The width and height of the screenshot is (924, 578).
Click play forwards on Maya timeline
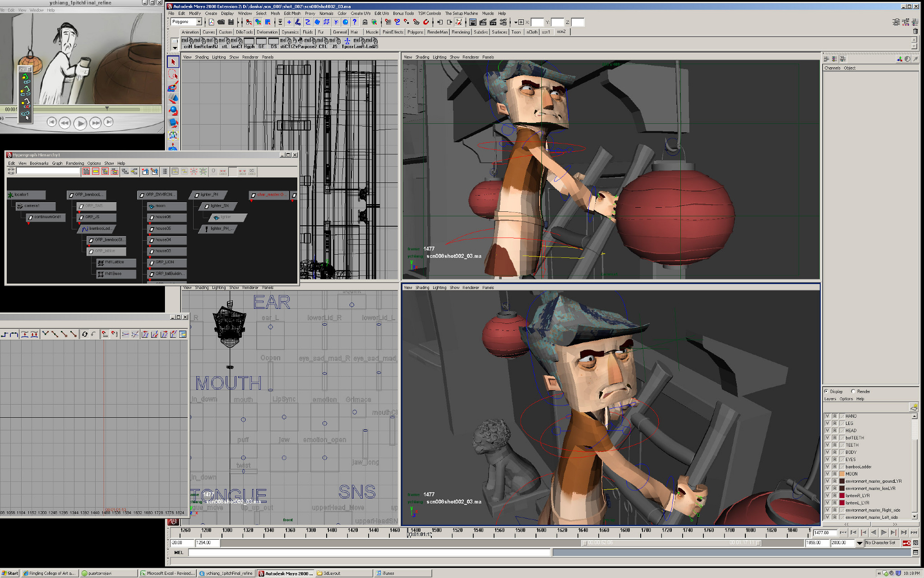tap(883, 532)
